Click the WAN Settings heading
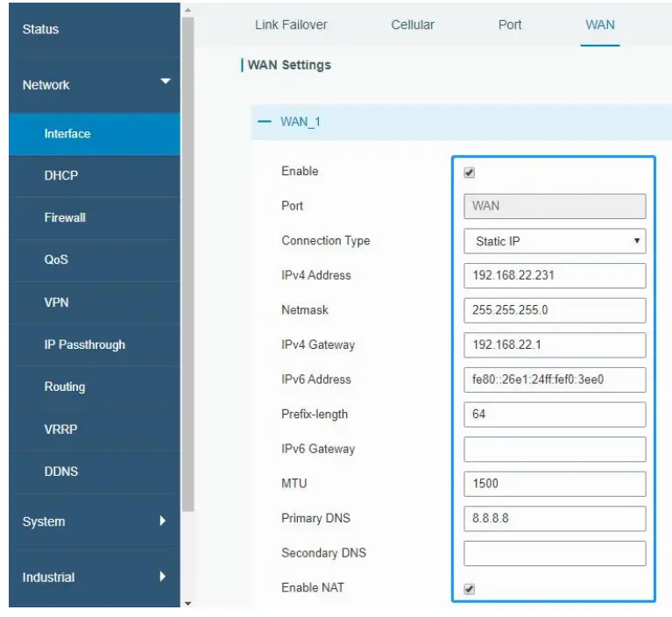672x617 pixels. 289,65
